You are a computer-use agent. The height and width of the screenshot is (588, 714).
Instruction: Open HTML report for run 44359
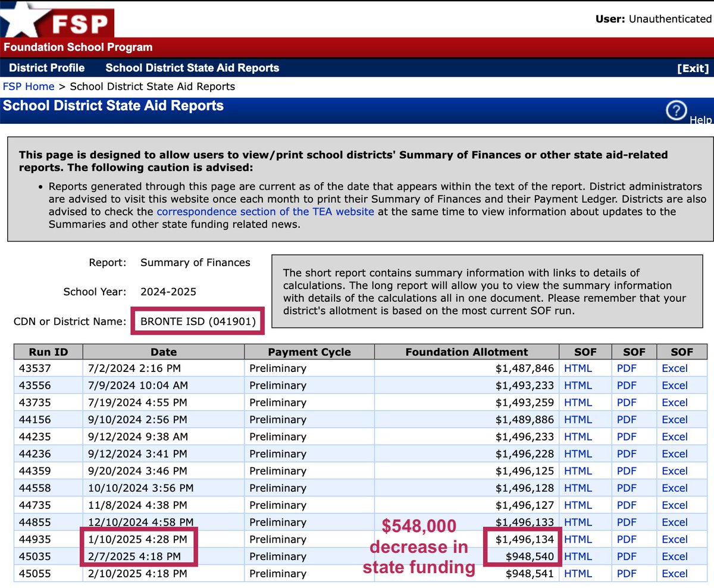[578, 471]
